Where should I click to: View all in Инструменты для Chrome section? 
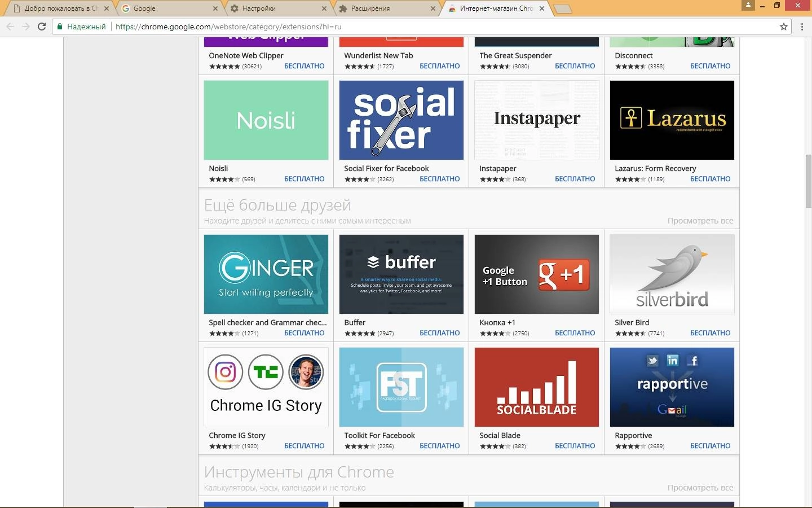tap(700, 488)
